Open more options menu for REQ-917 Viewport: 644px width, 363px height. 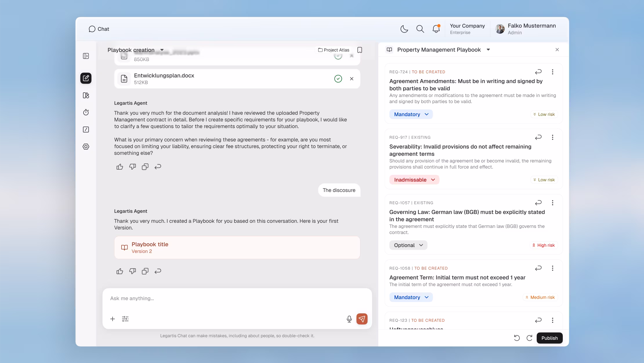(x=553, y=137)
